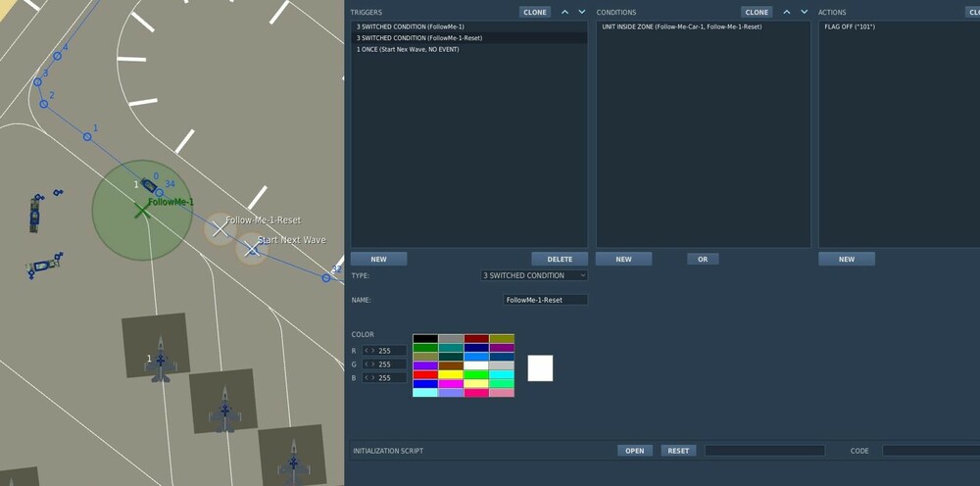The height and width of the screenshot is (486, 980).
Task: Select the UNIT INSIDE ZONE condition row
Action: [x=703, y=26]
